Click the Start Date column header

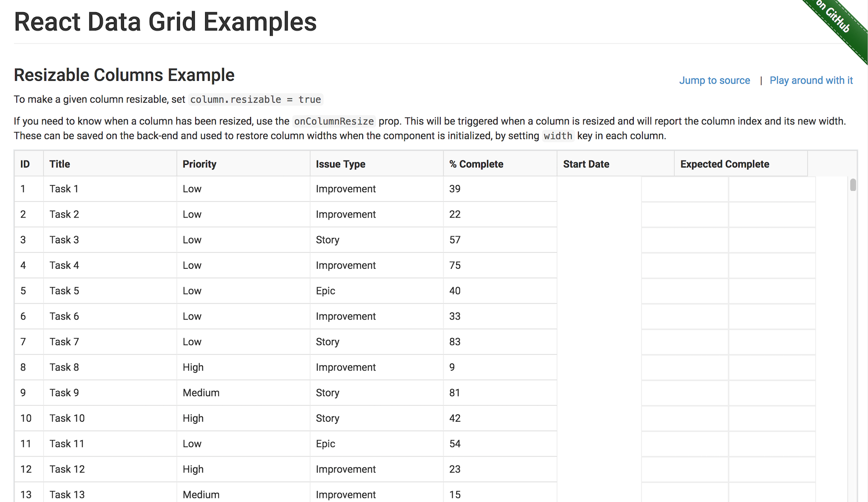coord(586,164)
